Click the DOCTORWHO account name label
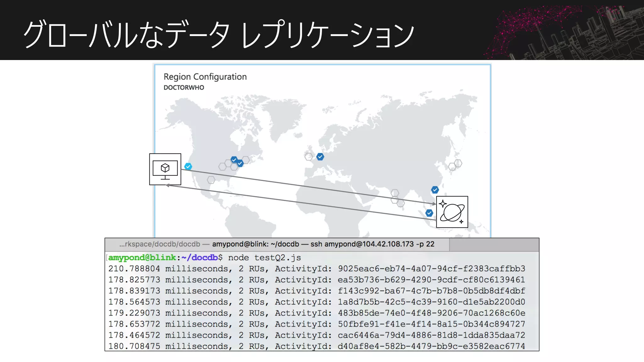The width and height of the screenshot is (644, 362). pyautogui.click(x=184, y=88)
